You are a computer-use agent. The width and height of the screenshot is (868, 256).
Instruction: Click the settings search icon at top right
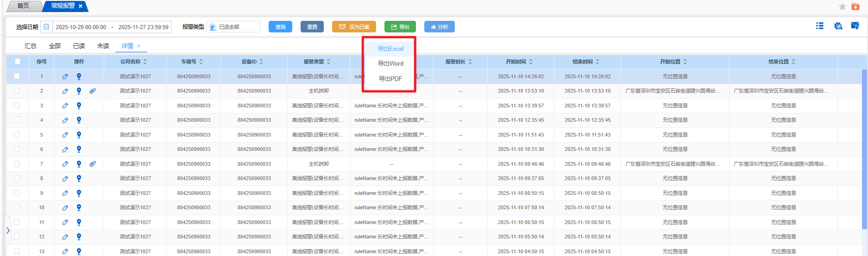click(x=838, y=26)
